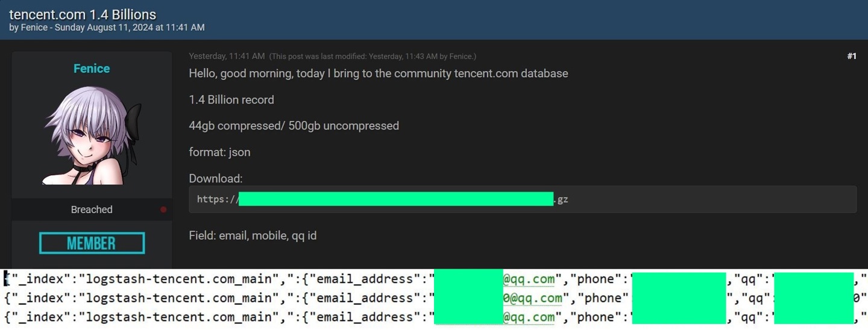Click the MEMBER rank badge
The image size is (868, 330).
click(92, 243)
